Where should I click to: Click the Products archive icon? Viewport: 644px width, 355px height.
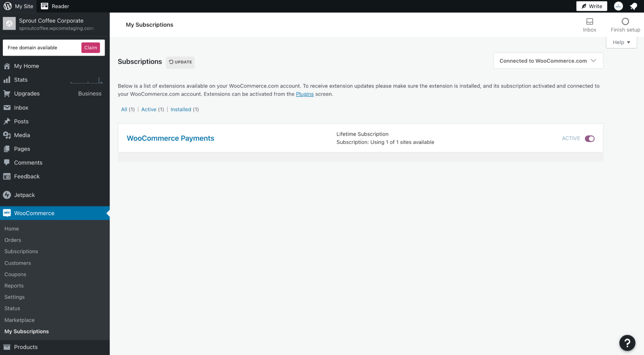point(7,347)
